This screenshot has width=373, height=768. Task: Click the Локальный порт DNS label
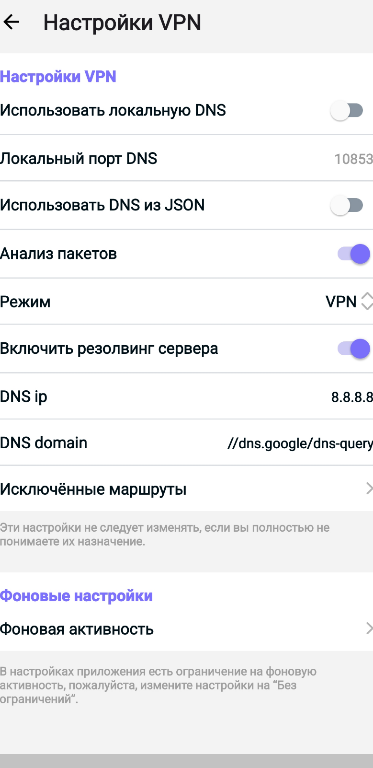[78, 159]
